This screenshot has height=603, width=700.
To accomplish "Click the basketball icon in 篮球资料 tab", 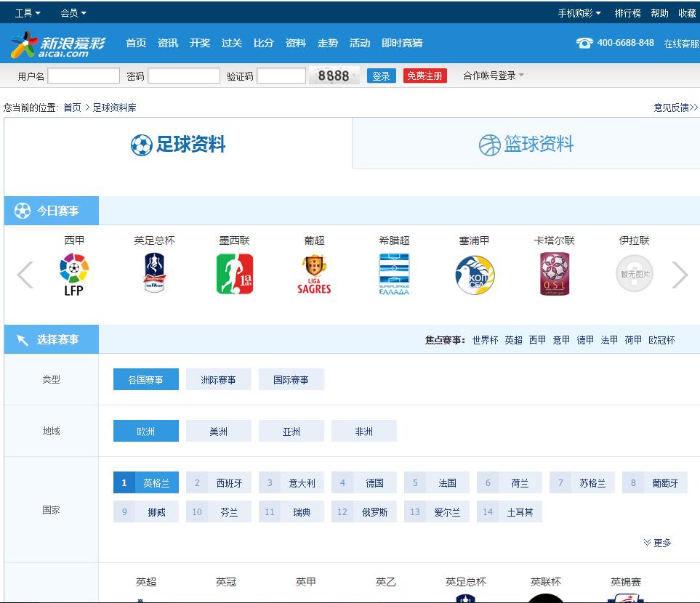I will (490, 145).
